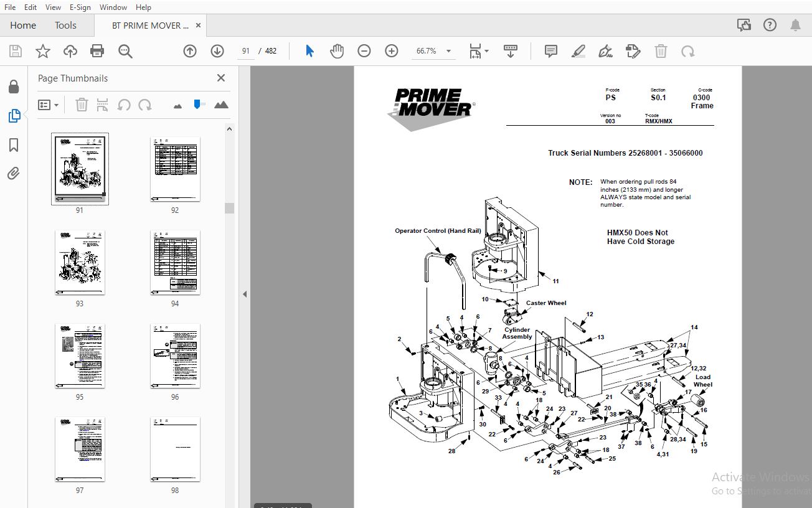Open the Bookmarks panel in sidebar
This screenshot has width=812, height=508.
click(x=14, y=145)
